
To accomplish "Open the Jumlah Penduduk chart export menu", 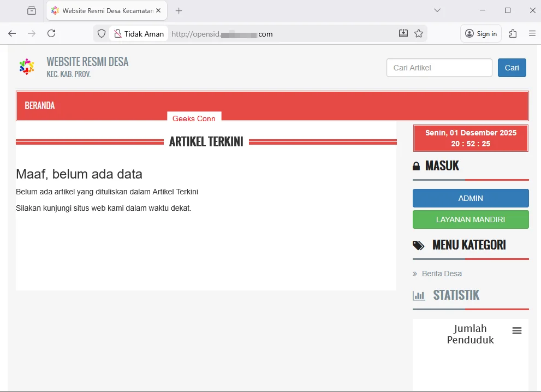I will pos(516,330).
